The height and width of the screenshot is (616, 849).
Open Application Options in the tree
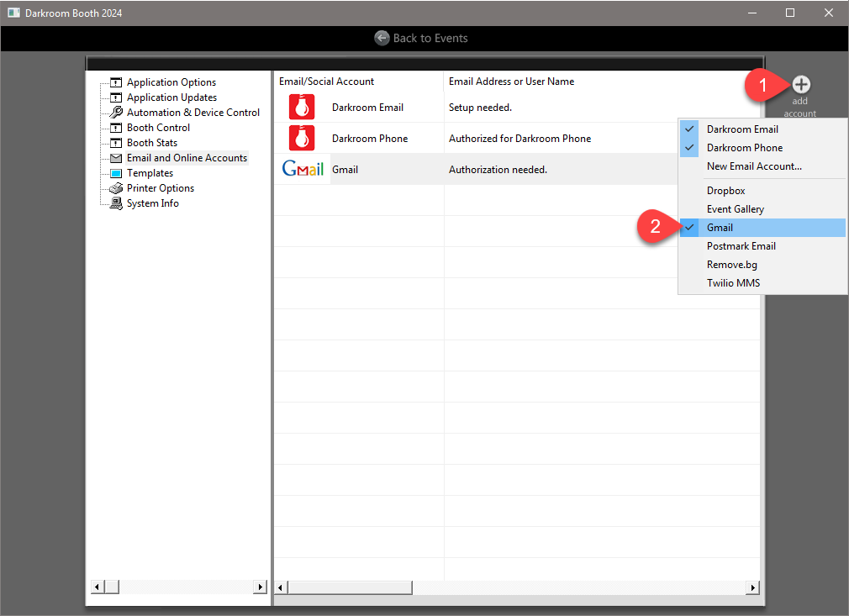[171, 82]
